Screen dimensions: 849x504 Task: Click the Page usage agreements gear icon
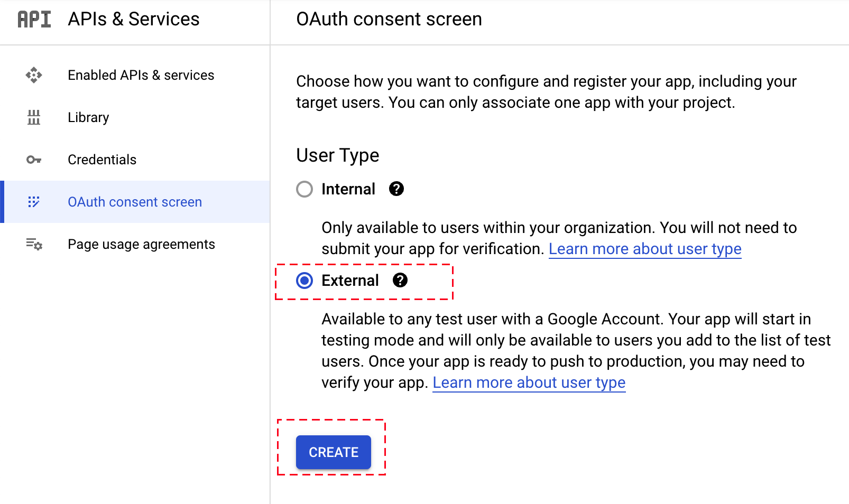pos(34,244)
